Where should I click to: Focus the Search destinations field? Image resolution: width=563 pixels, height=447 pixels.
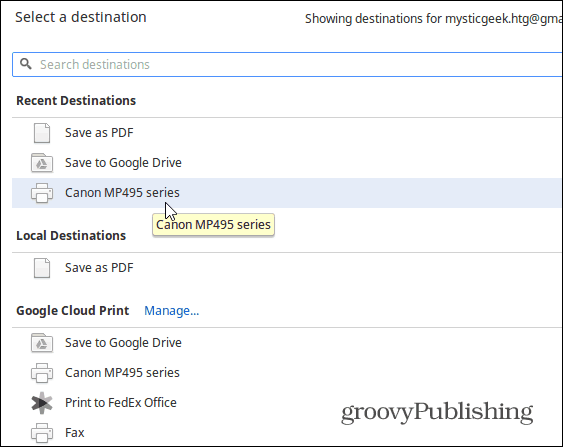[287, 64]
